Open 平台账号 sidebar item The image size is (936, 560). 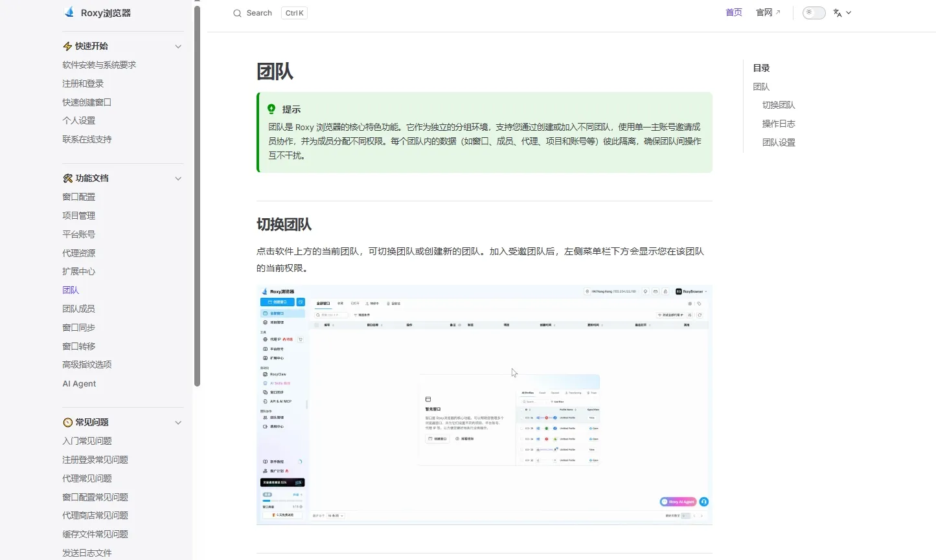(79, 234)
